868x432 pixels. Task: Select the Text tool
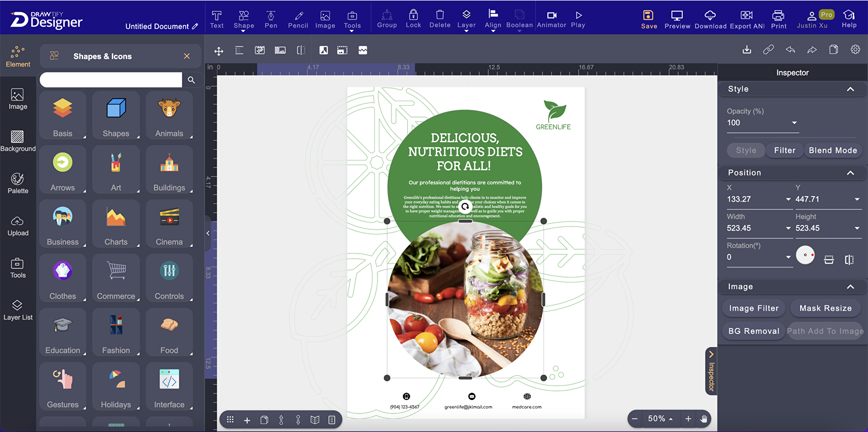point(217,19)
